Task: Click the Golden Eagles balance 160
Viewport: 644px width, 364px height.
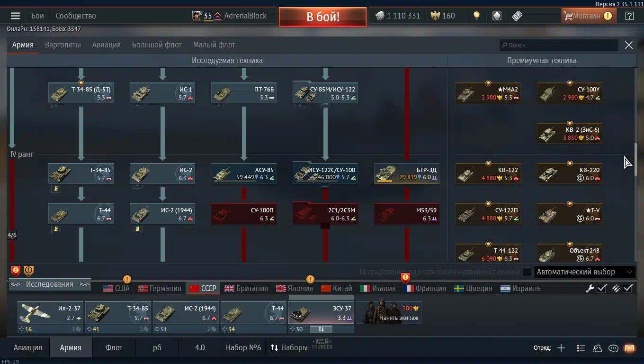Action: [x=443, y=16]
